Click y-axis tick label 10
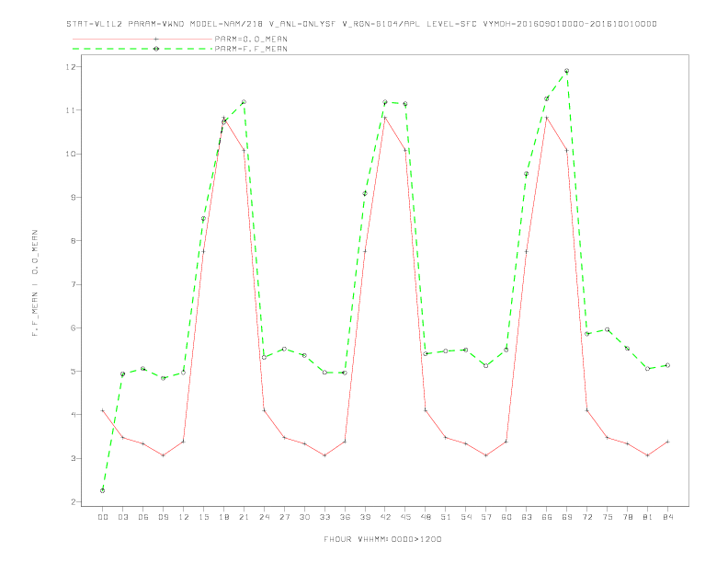 [x=72, y=154]
